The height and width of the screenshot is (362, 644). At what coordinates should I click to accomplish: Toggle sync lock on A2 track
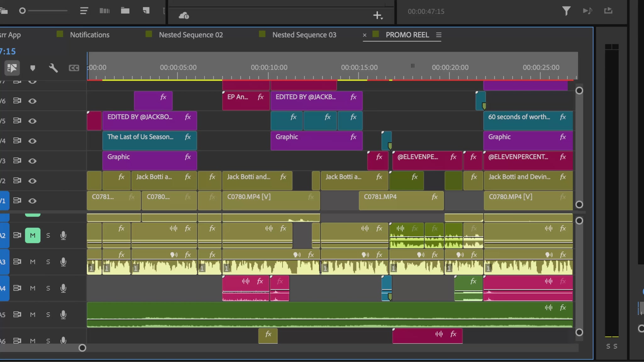click(17, 235)
